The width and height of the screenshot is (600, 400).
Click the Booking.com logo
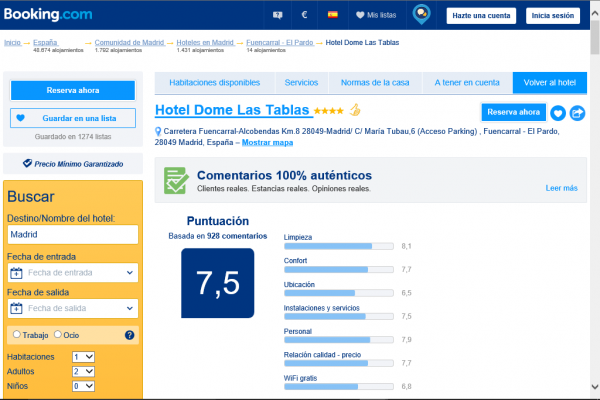pyautogui.click(x=48, y=15)
